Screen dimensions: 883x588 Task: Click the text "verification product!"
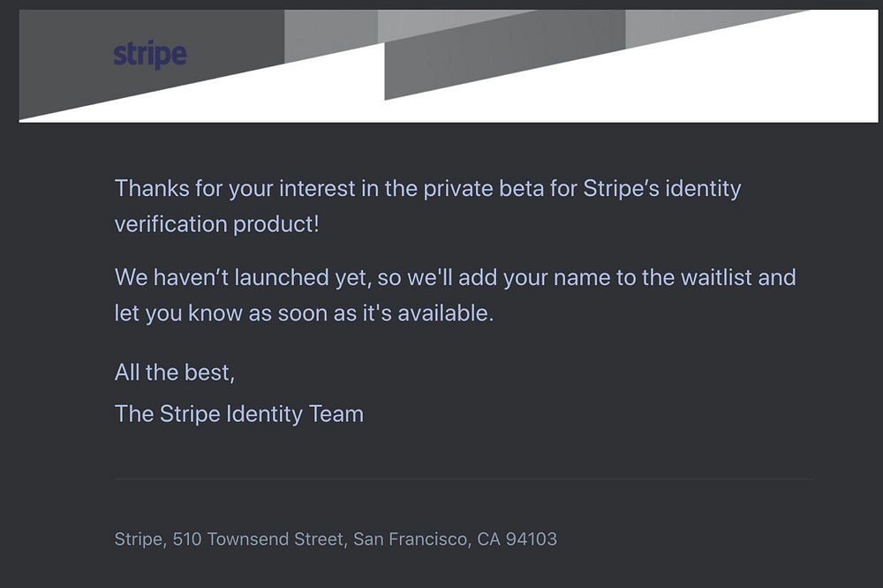click(216, 223)
